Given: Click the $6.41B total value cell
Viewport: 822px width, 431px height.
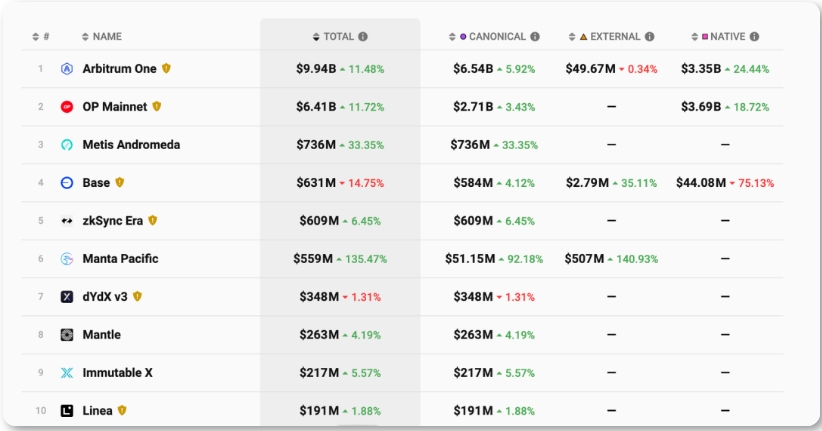Looking at the screenshot, I should tap(316, 107).
